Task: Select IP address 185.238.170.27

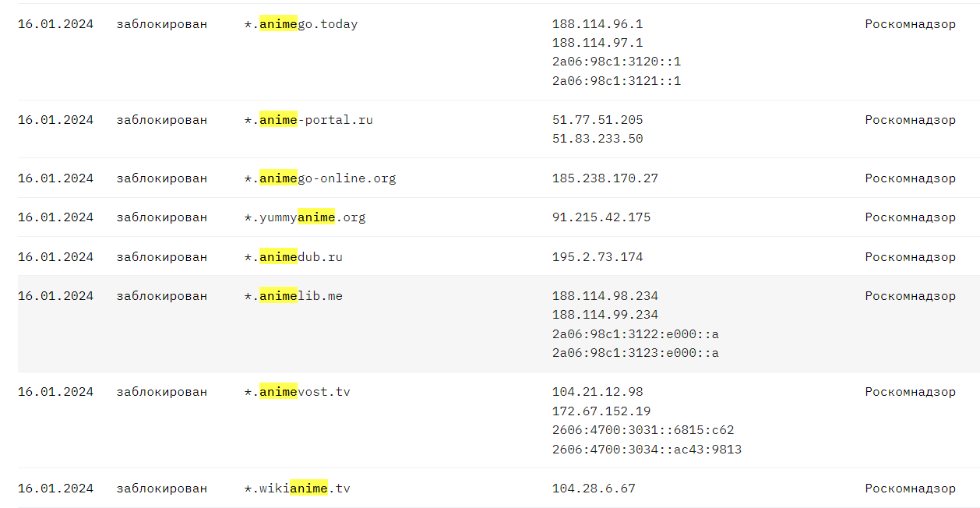Action: point(605,178)
